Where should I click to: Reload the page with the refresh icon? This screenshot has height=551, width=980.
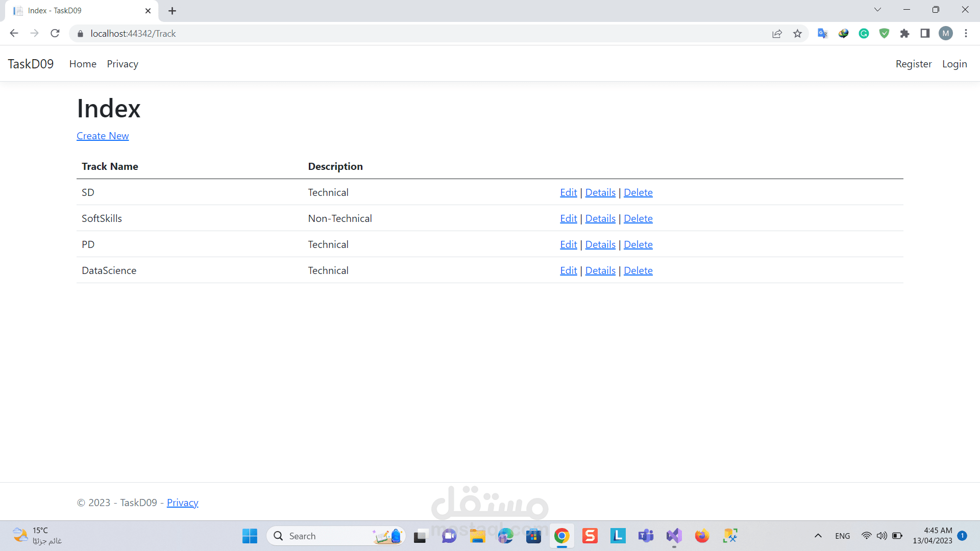pyautogui.click(x=55, y=34)
